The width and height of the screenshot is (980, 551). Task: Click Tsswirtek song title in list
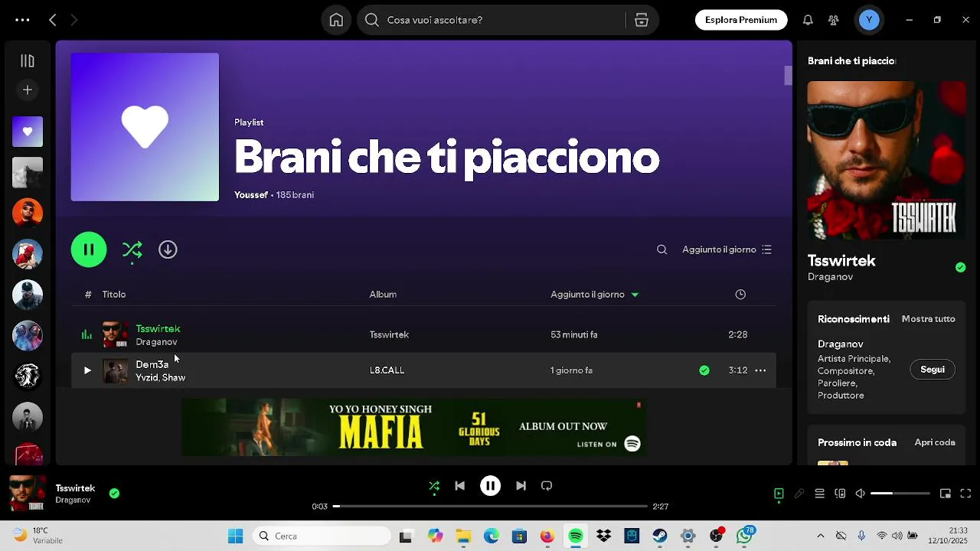158,328
